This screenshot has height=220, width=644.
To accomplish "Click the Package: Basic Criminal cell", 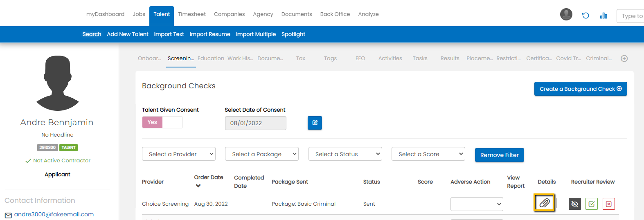I will pyautogui.click(x=304, y=204).
